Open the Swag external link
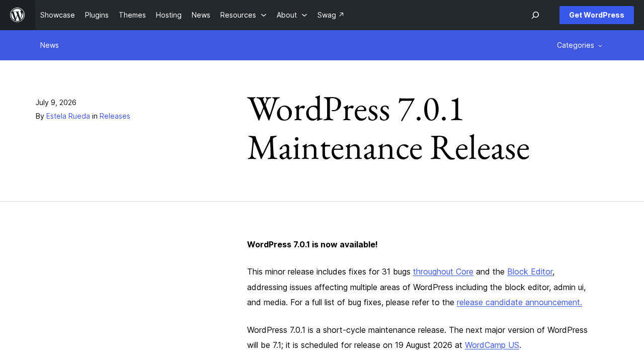Image resolution: width=644 pixels, height=362 pixels. tap(331, 15)
